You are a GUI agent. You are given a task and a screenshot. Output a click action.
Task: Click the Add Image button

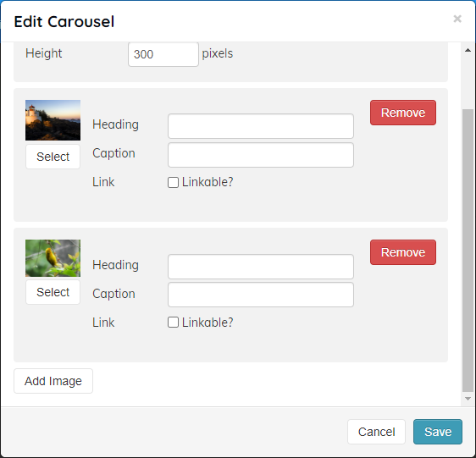tap(53, 381)
